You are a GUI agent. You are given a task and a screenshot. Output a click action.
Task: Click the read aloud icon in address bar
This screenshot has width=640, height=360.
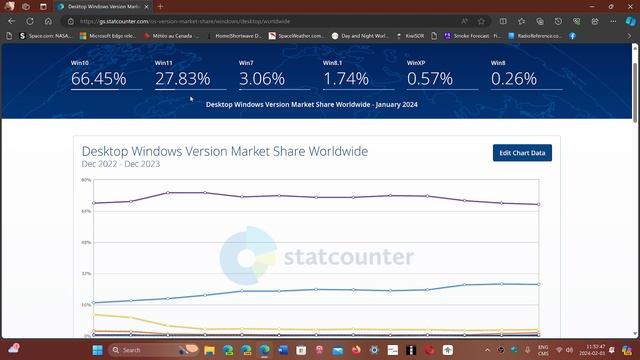coord(464,21)
